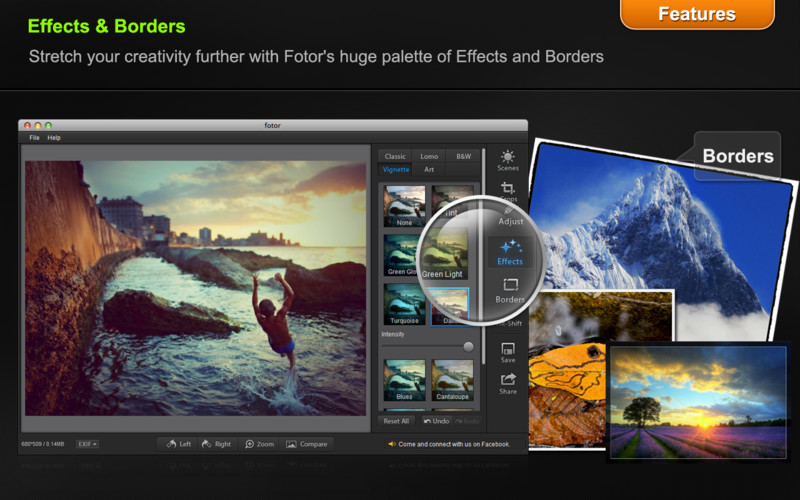Viewport: 800px width, 500px height.
Task: Click the Intensity slider handle
Action: [x=468, y=347]
